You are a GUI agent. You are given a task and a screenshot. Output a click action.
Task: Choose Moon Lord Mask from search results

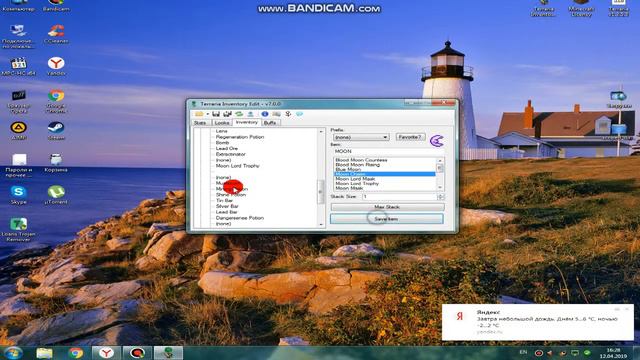355,179
